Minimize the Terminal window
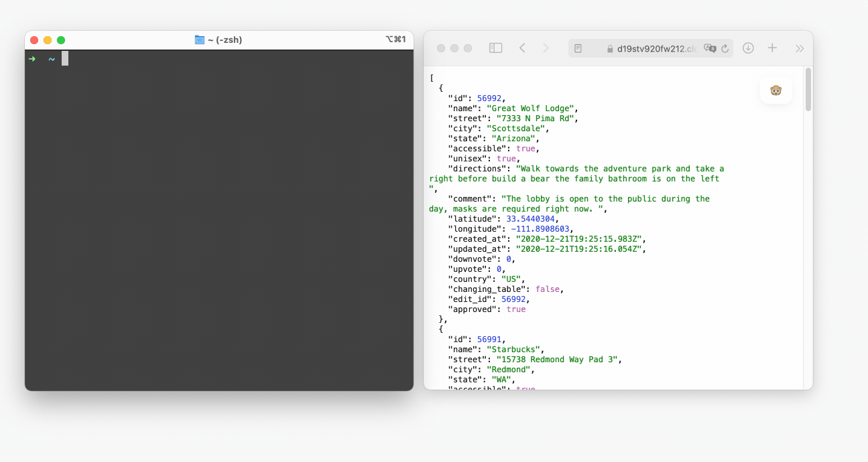Viewport: 868px width, 462px height. tap(48, 40)
